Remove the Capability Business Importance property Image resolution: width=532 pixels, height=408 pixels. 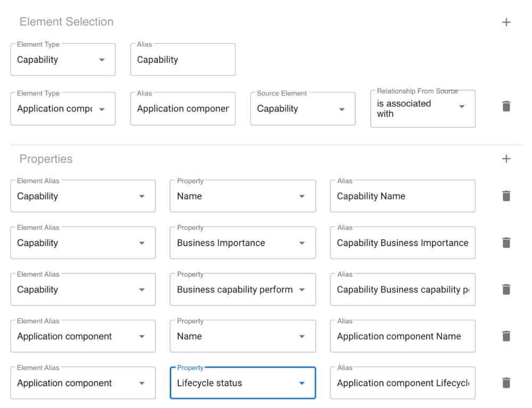pyautogui.click(x=506, y=243)
